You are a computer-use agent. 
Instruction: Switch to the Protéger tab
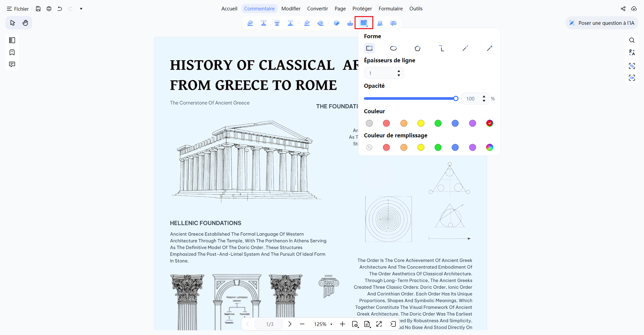tap(362, 9)
